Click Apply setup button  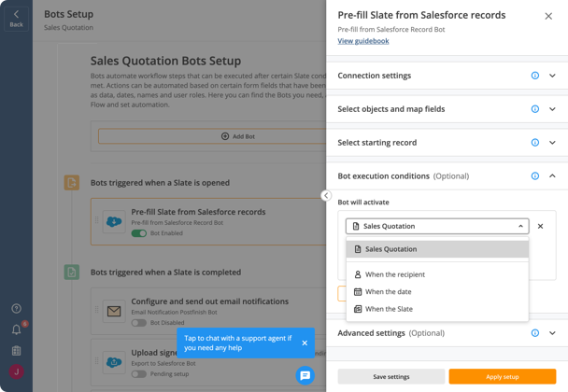tap(503, 376)
